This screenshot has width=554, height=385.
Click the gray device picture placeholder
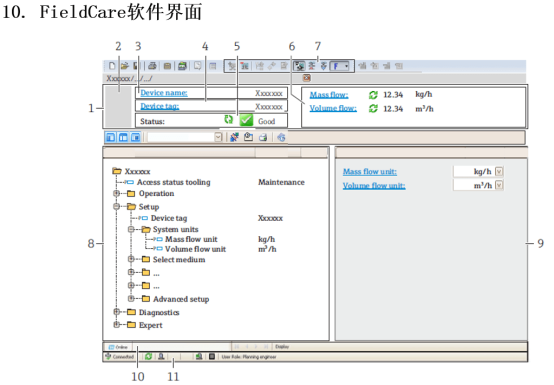pos(119,106)
